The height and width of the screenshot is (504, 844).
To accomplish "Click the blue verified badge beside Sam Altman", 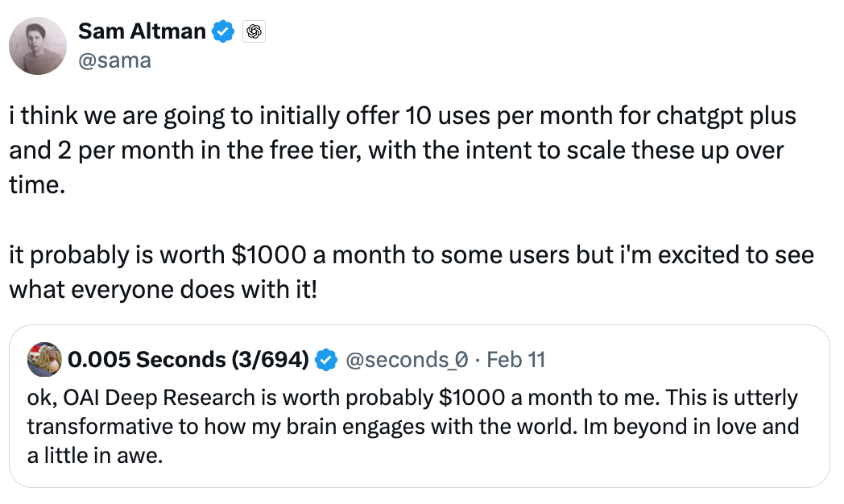I will pos(223,31).
